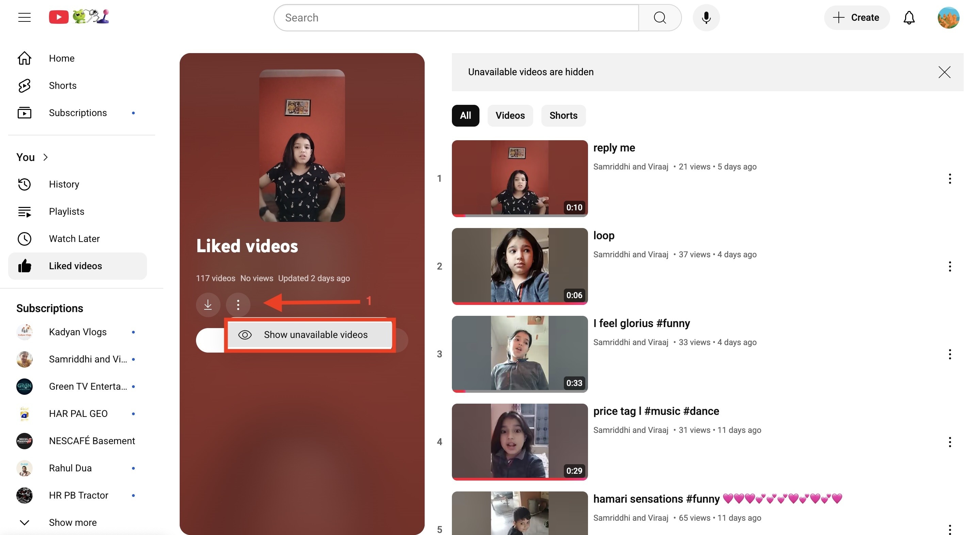Screen dimensions: 980x535
Task: Open the account avatar menu
Action: [948, 17]
